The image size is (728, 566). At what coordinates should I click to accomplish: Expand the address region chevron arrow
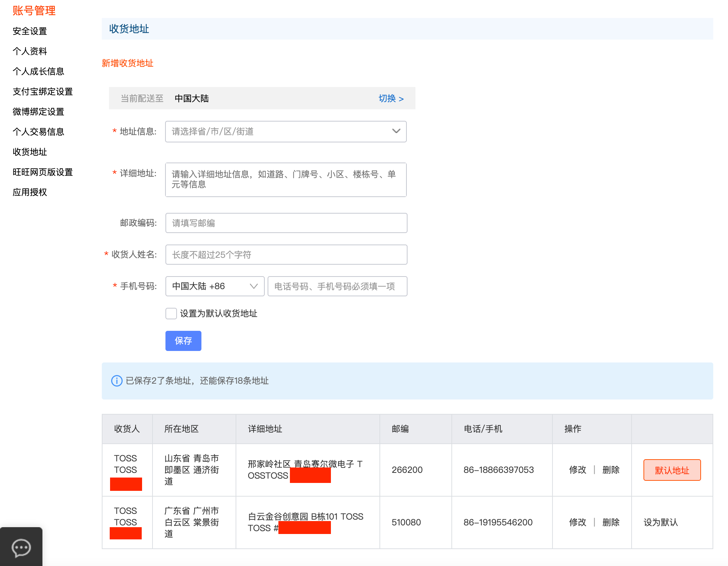click(396, 131)
